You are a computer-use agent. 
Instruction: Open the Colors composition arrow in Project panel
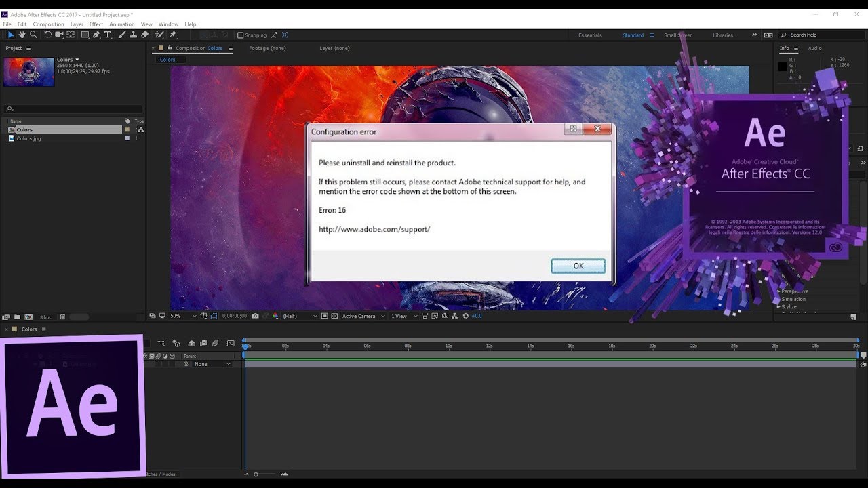coord(77,60)
